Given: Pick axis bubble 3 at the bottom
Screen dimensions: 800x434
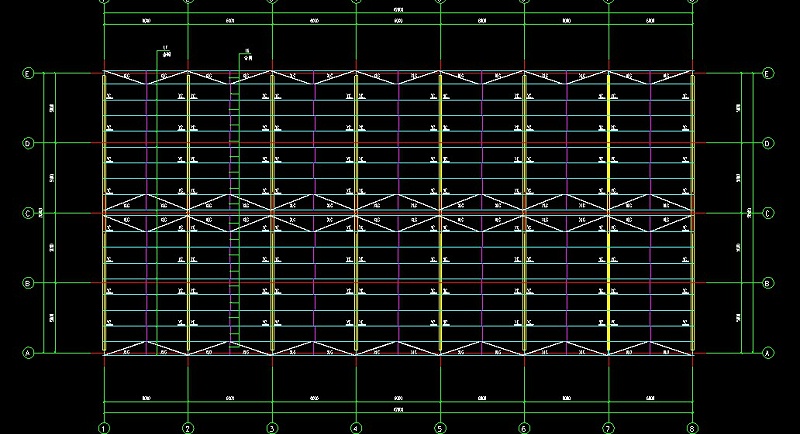Looking at the screenshot, I should coord(272,428).
